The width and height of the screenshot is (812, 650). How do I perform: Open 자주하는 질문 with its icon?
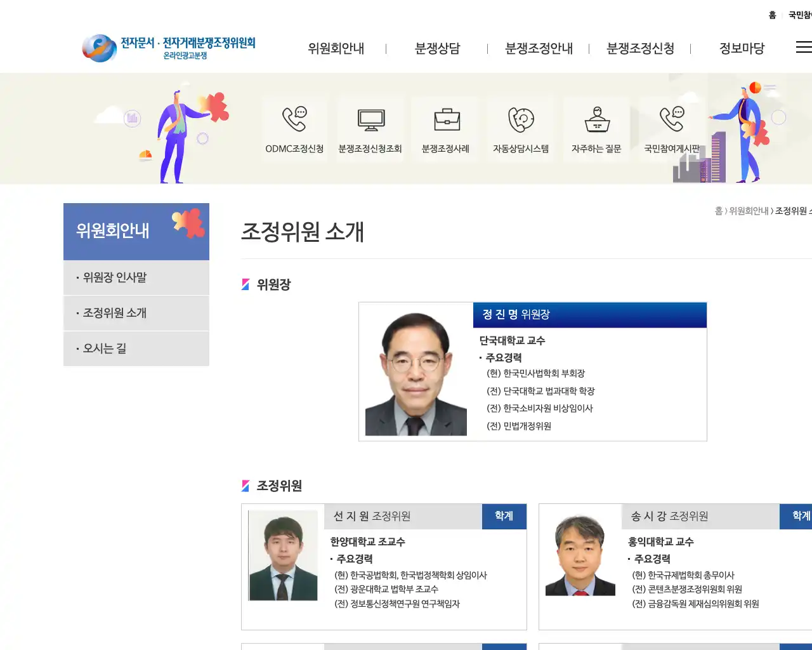pyautogui.click(x=596, y=121)
